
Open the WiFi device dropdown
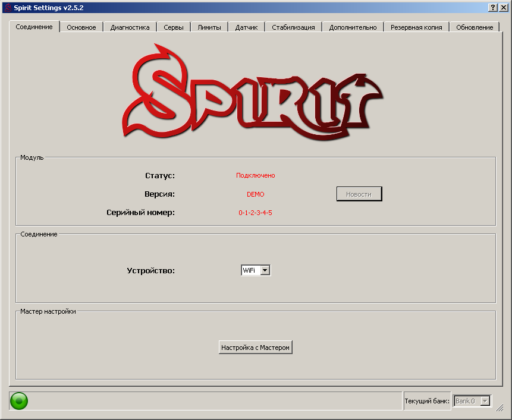(265, 270)
